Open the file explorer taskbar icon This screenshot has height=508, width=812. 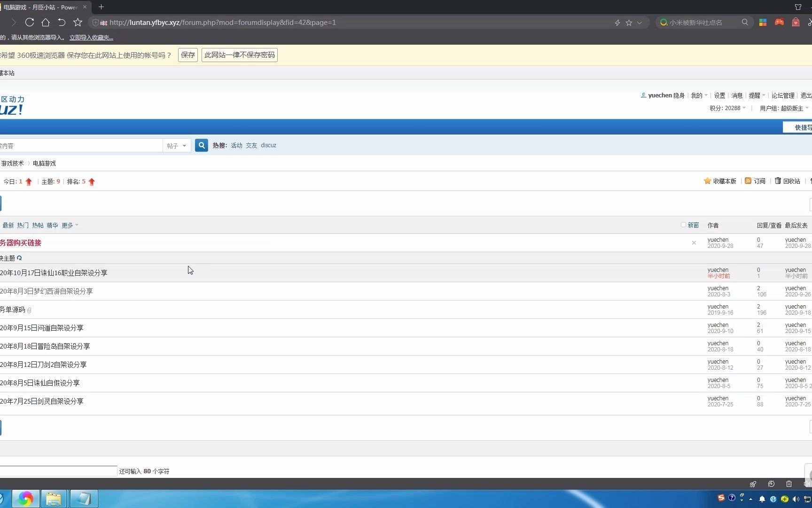tap(54, 499)
